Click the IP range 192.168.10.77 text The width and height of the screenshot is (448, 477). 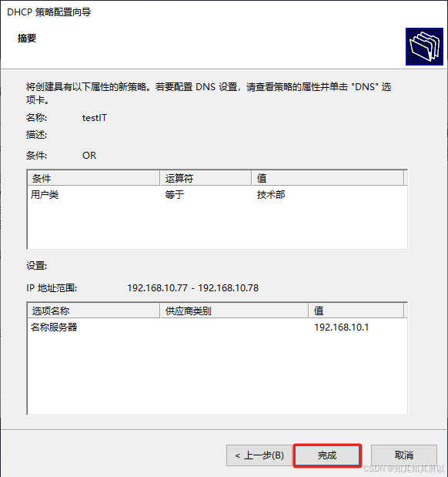click(x=157, y=287)
